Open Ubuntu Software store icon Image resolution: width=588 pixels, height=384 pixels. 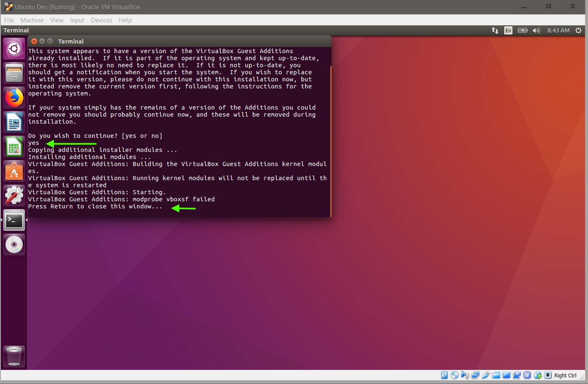[x=14, y=171]
